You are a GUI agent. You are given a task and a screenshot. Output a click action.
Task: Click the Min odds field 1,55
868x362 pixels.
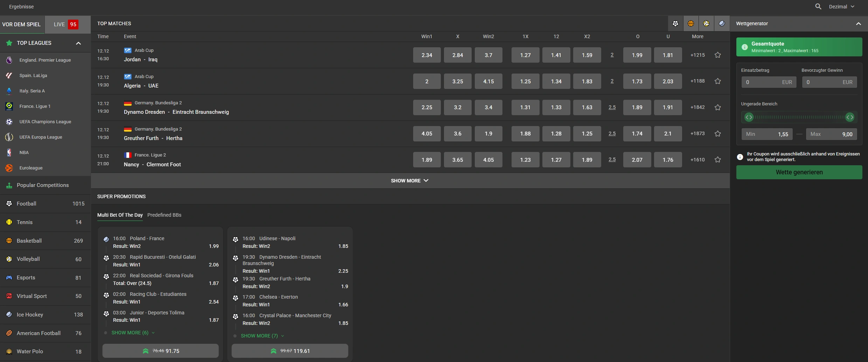(767, 134)
